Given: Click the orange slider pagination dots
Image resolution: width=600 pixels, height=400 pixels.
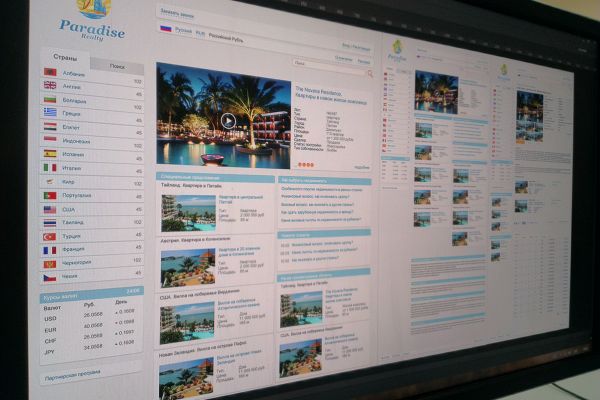Looking at the screenshot, I should click(x=306, y=165).
